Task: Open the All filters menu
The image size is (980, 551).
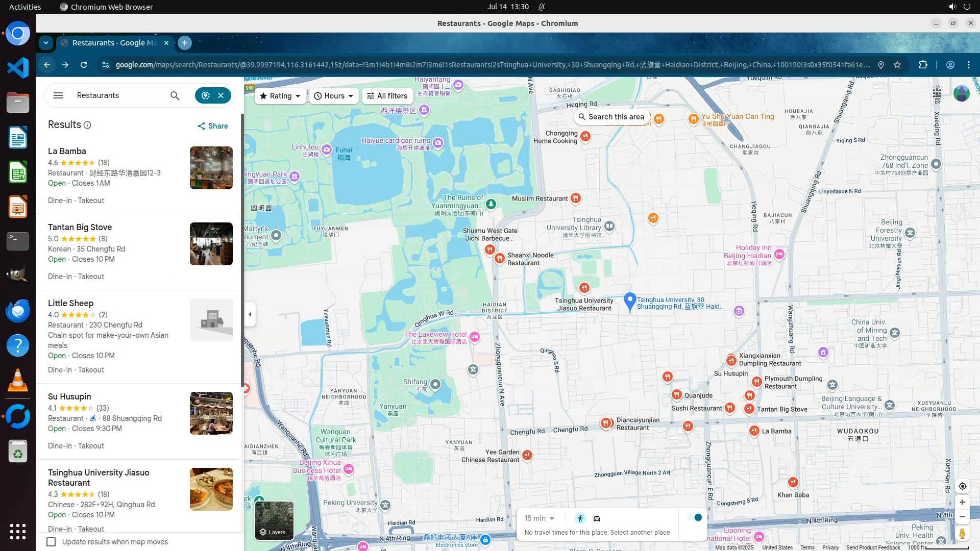Action: pyautogui.click(x=387, y=96)
